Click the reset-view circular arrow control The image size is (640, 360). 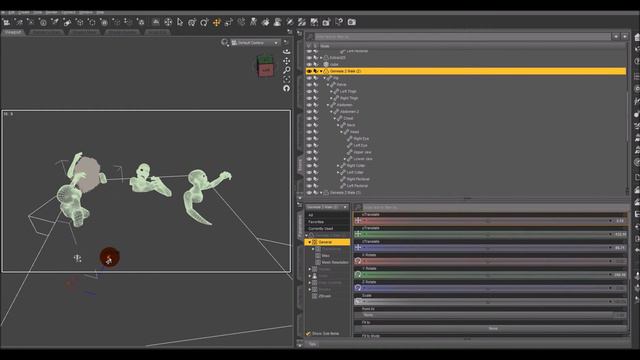pyautogui.click(x=287, y=88)
